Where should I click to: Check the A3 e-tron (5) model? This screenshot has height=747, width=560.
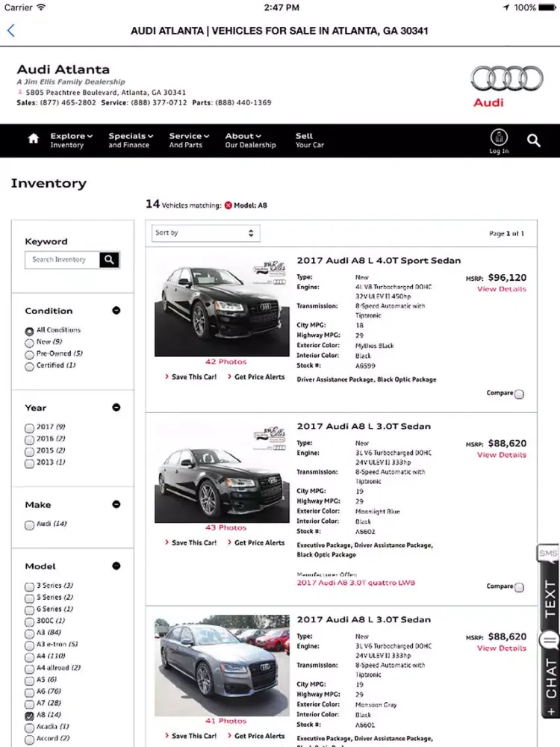[30, 646]
